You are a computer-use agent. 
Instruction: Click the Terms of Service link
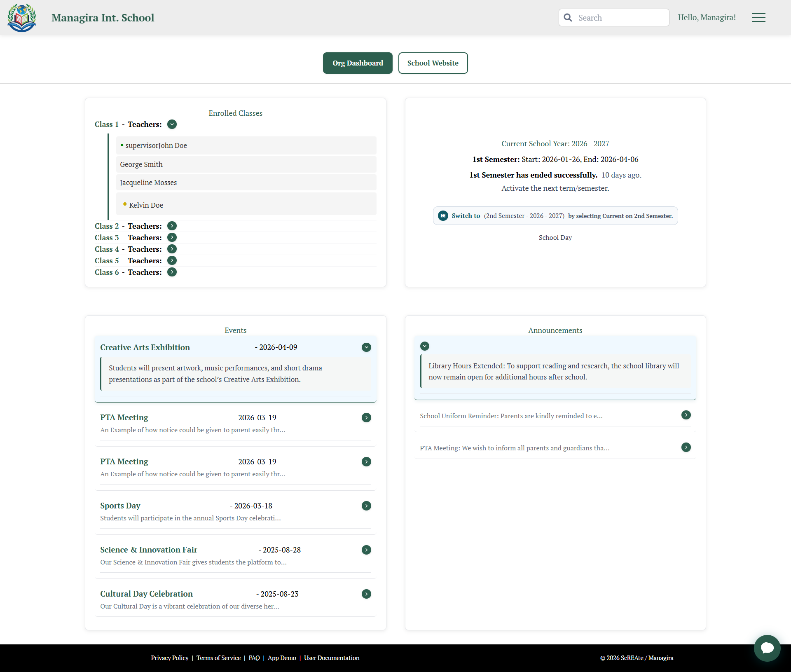point(218,658)
